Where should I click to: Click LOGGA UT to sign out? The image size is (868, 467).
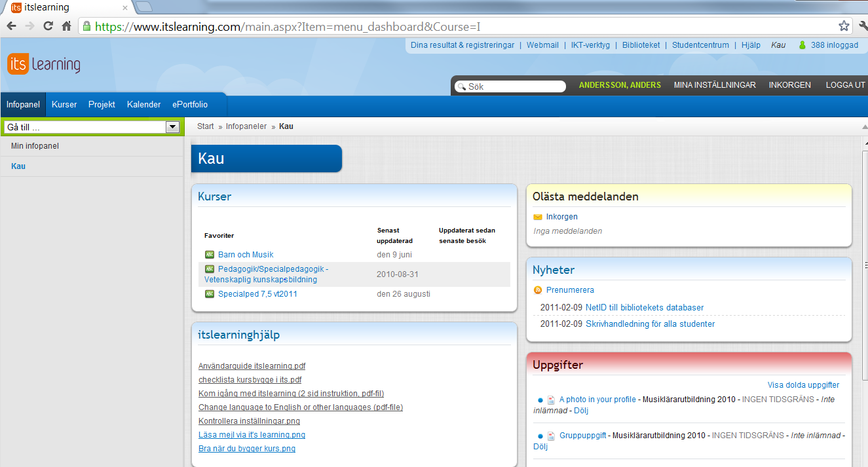tap(846, 85)
